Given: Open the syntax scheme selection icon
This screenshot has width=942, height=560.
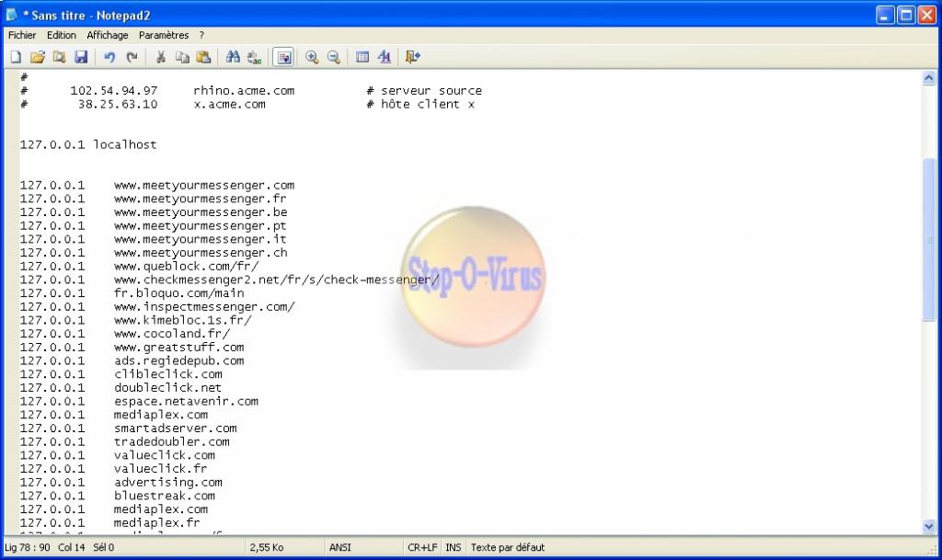Looking at the screenshot, I should click(x=362, y=57).
